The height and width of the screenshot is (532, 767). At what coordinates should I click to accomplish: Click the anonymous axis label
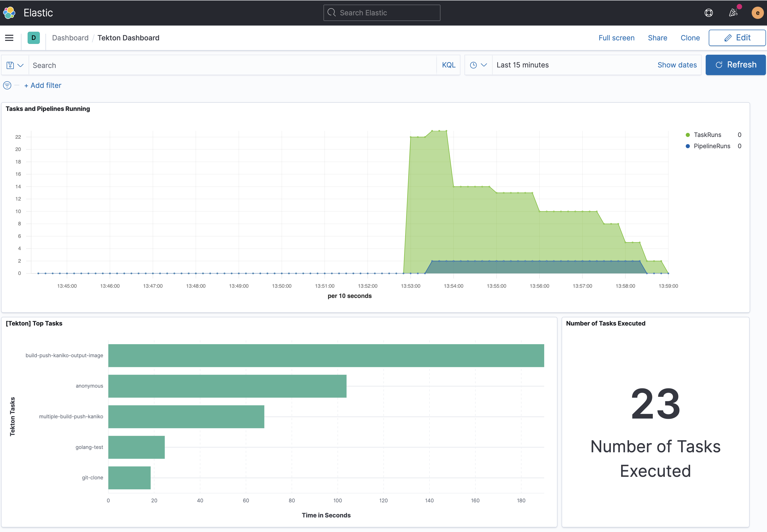pyautogui.click(x=89, y=386)
